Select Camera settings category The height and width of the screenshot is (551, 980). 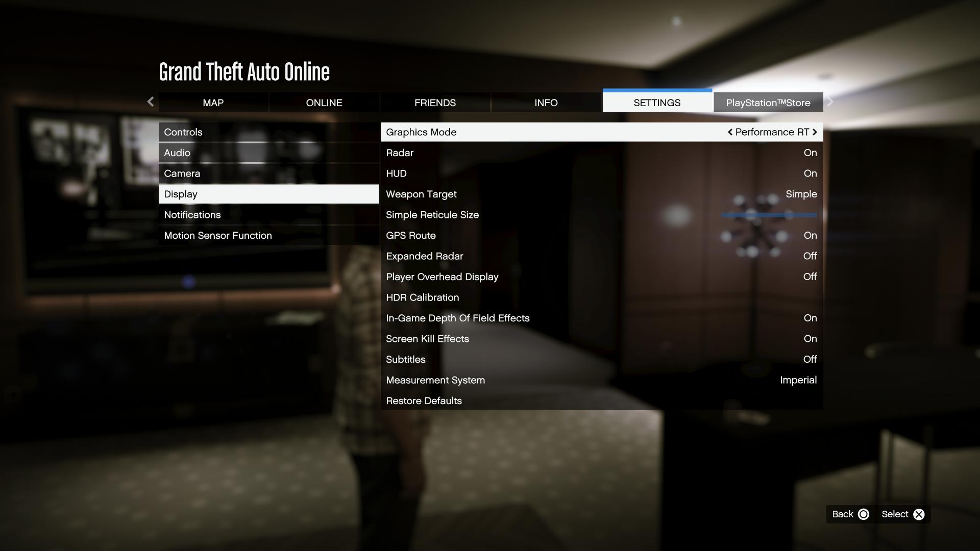(x=182, y=173)
